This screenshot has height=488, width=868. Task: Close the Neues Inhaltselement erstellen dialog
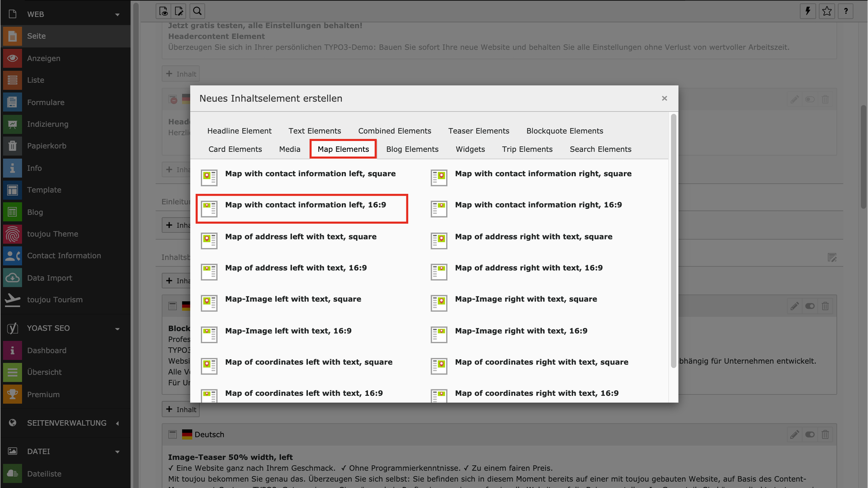tap(664, 99)
